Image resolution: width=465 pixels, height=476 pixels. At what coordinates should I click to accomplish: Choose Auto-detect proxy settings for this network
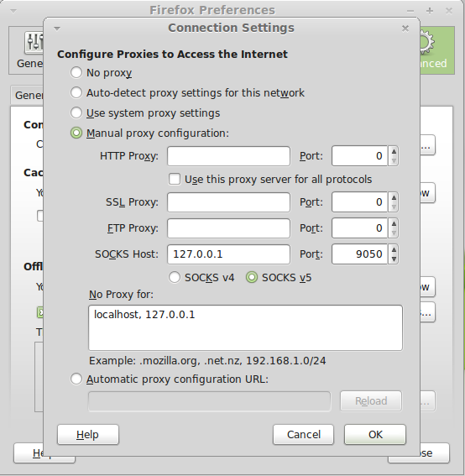tap(76, 92)
